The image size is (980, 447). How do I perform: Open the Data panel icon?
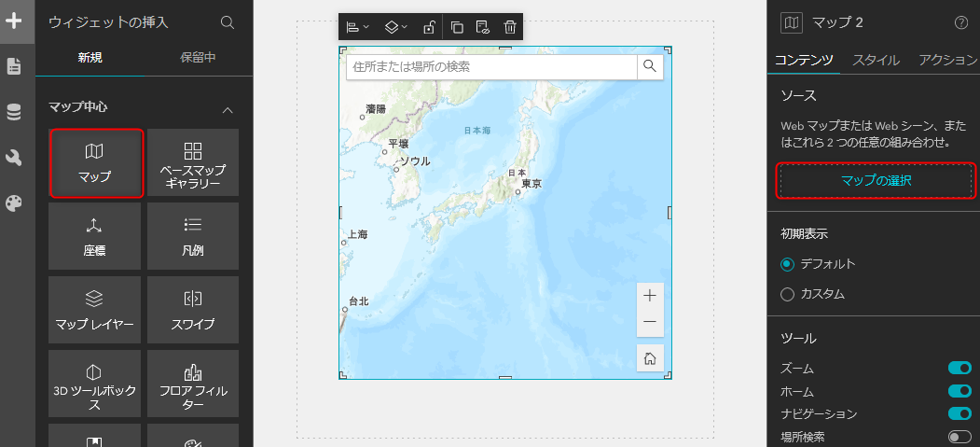tap(14, 113)
